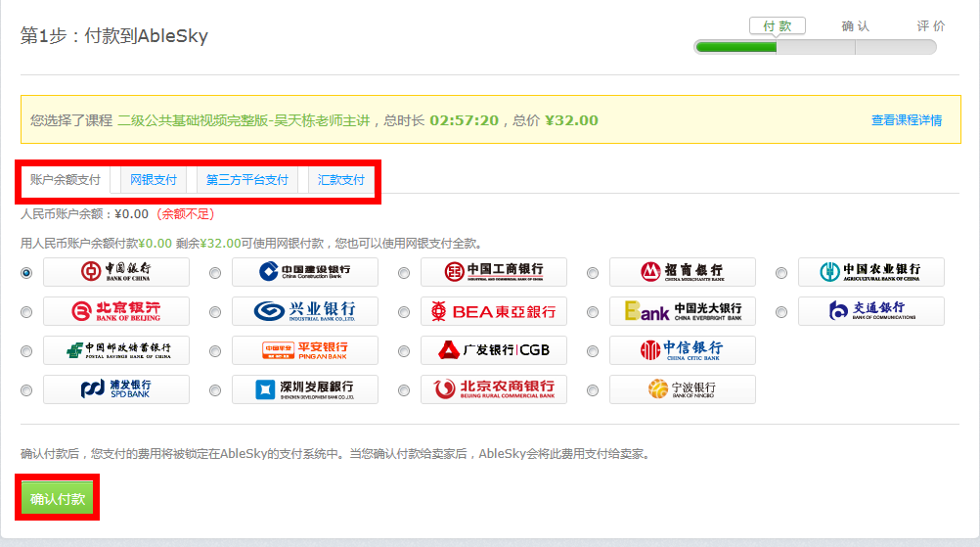This screenshot has width=980, height=547.
Task: Click the BEA 東亞銀行 logo
Action: coord(494,311)
